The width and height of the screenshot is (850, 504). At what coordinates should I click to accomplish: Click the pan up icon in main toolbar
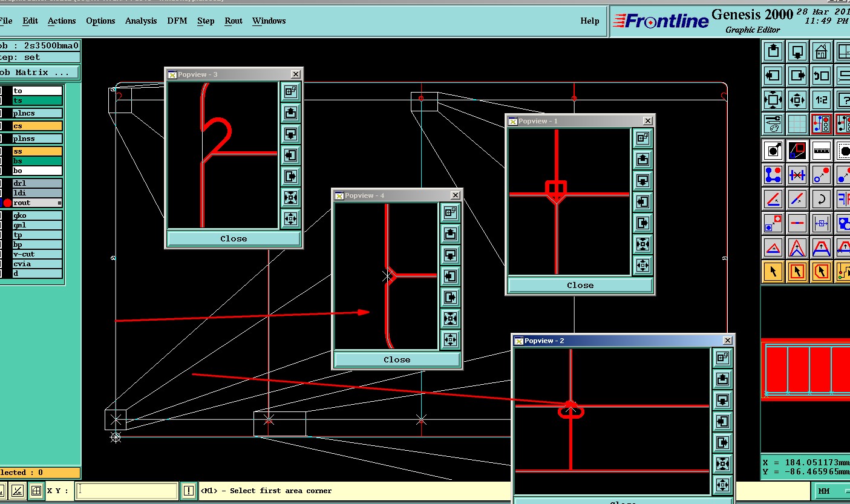pyautogui.click(x=773, y=51)
